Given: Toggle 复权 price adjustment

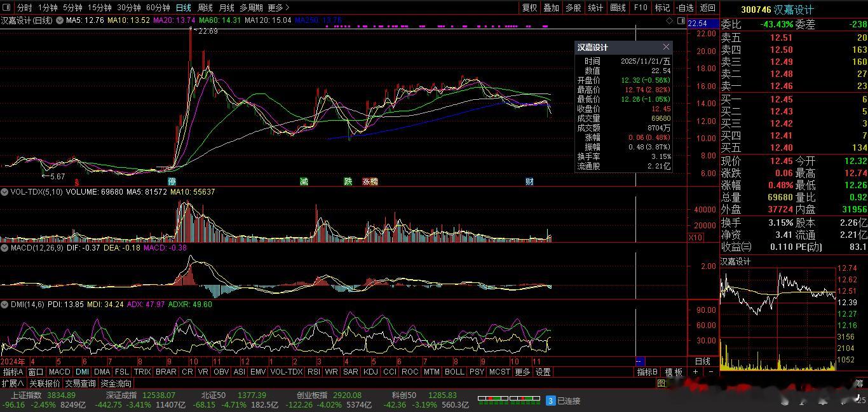Looking at the screenshot, I should (x=529, y=8).
